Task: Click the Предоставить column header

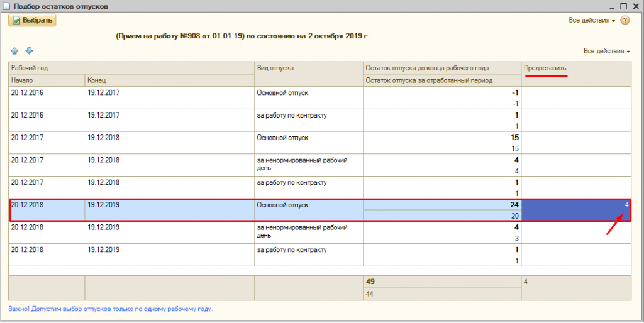Action: click(x=545, y=67)
